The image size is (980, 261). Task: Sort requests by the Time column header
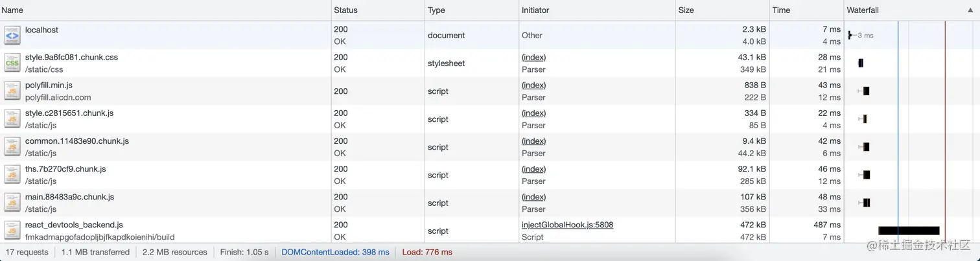781,10
